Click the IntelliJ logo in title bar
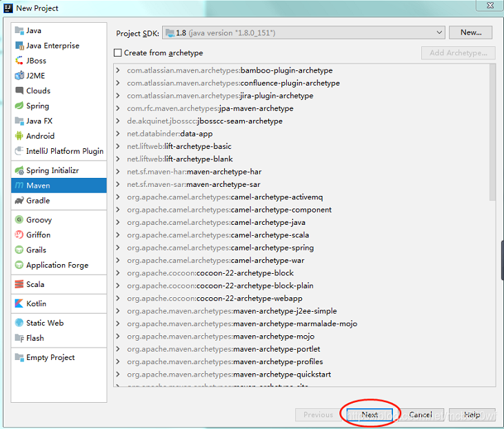Screen dimensions: 504x429 click(8, 8)
